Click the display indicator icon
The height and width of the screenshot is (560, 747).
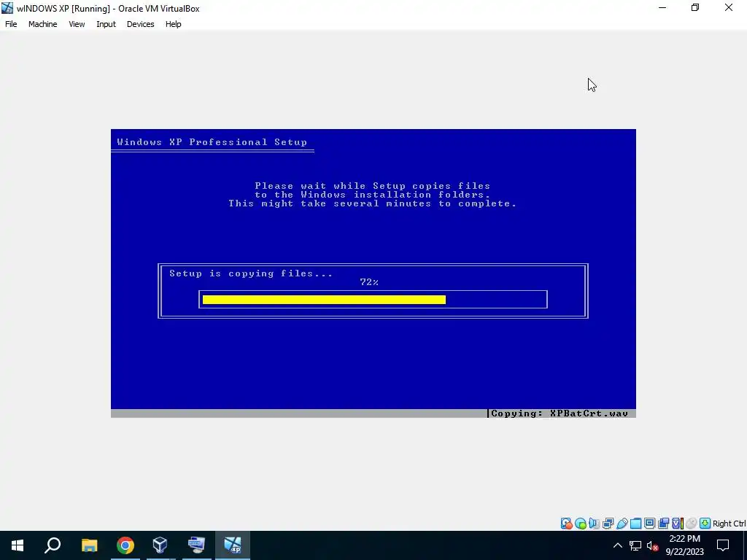point(649,524)
